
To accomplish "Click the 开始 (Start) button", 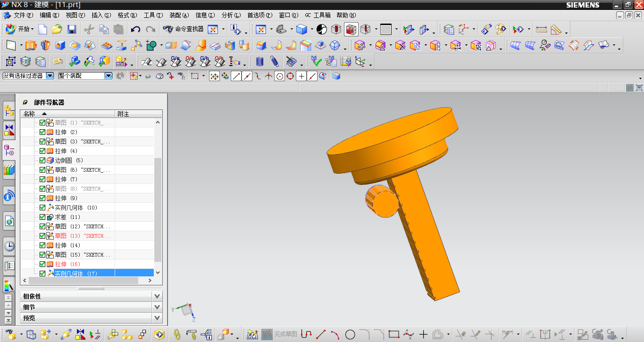I will [x=20, y=29].
